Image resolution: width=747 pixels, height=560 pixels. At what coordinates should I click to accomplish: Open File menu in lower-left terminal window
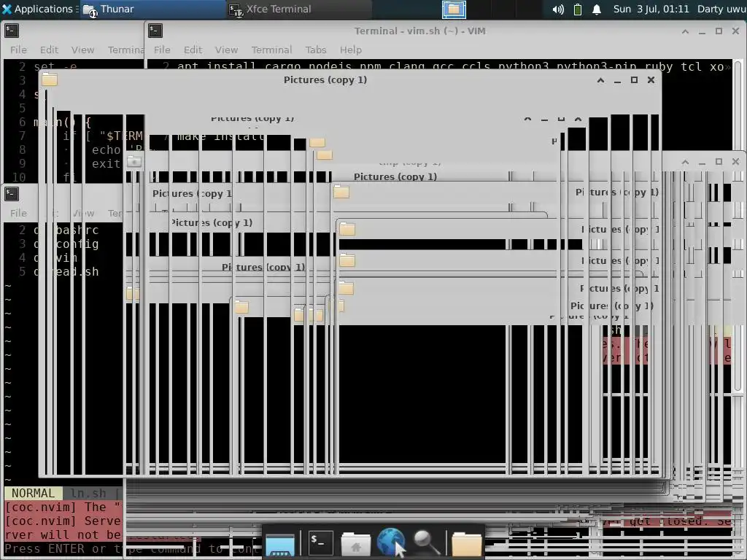18,213
